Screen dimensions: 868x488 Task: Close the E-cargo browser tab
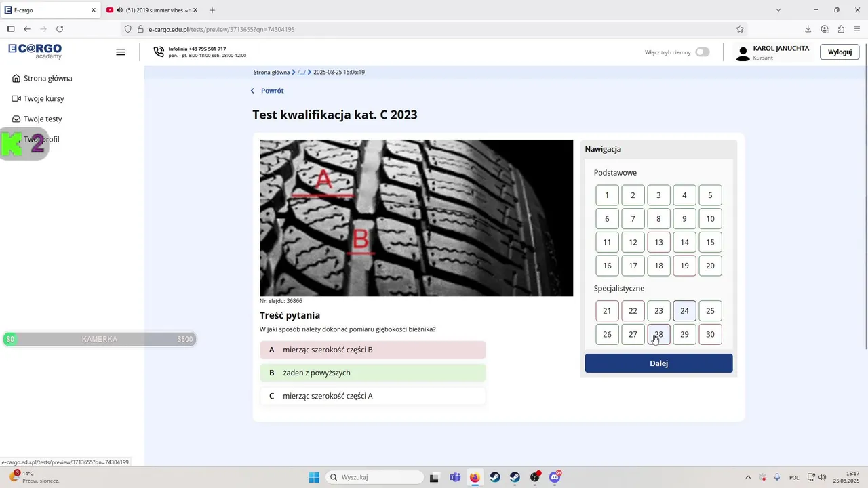[94, 10]
